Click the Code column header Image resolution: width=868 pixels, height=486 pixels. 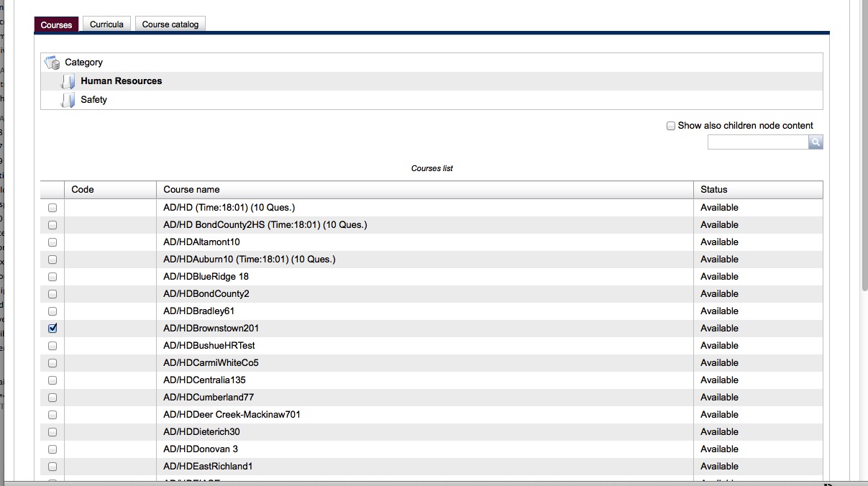click(83, 190)
